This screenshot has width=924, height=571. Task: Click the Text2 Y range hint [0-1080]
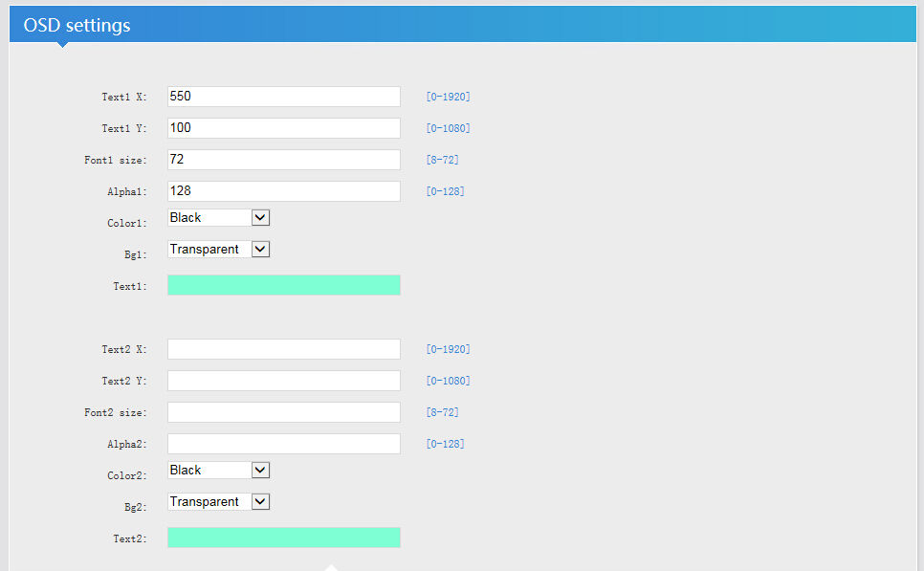[x=448, y=381]
